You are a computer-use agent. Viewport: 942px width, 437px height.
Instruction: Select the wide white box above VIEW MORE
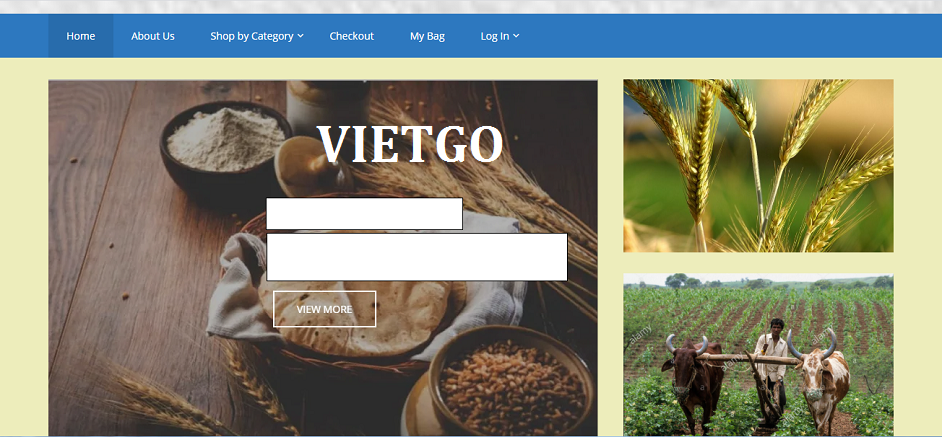(x=417, y=257)
